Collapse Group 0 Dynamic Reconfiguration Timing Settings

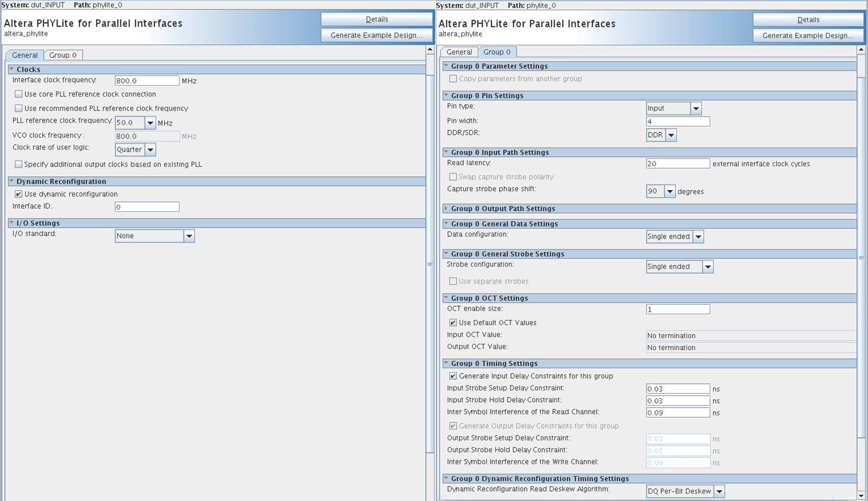446,479
